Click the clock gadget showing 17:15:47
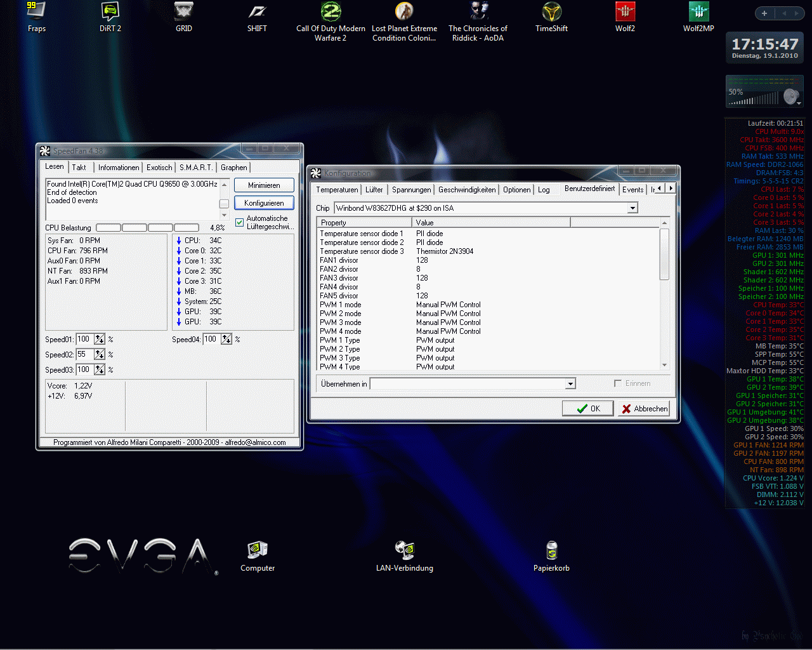 pyautogui.click(x=765, y=48)
